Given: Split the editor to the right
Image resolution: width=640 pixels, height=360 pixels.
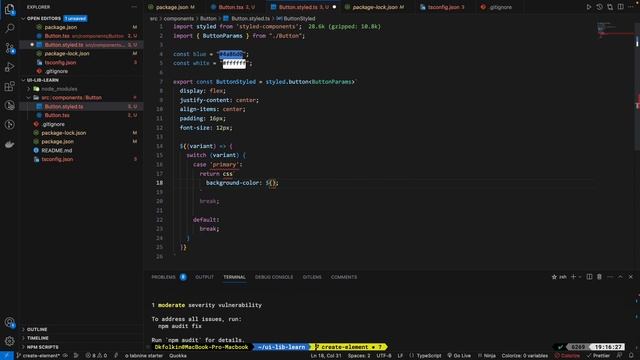Looking at the screenshot, I should tap(620, 7).
